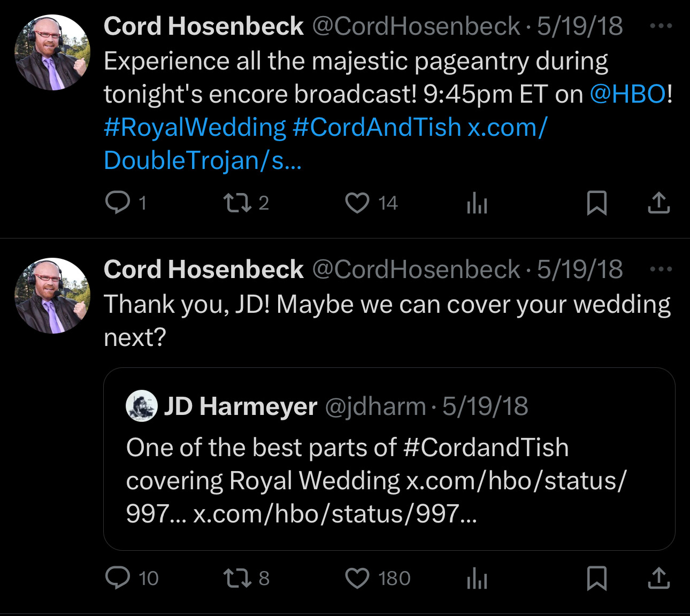View analytics for the encore broadcast tweet

pos(477,203)
